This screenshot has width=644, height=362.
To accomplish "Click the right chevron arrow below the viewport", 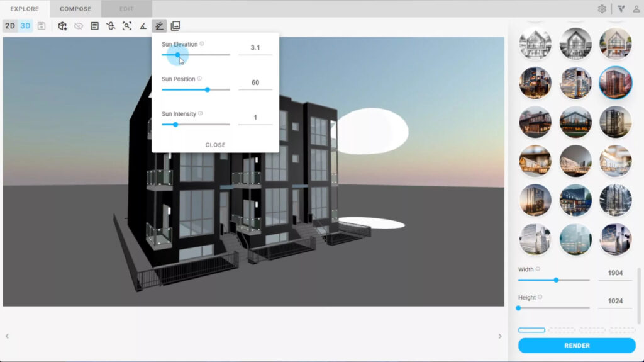I will [500, 336].
